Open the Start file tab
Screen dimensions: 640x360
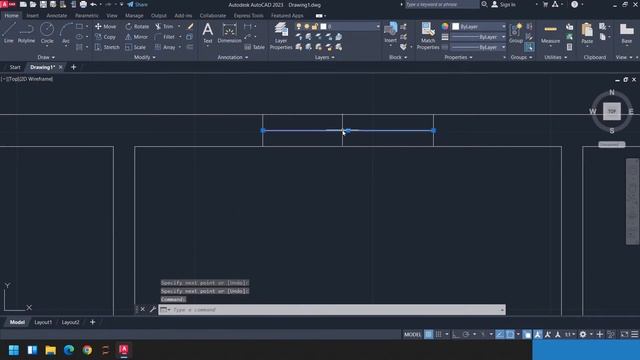(15, 67)
